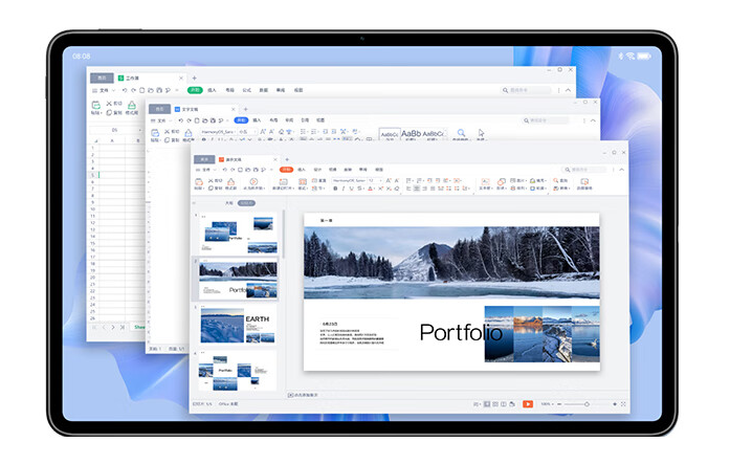The height and width of the screenshot is (464, 730).
Task: Click the Paste icon in the spreadsheet window
Action: click(x=95, y=105)
